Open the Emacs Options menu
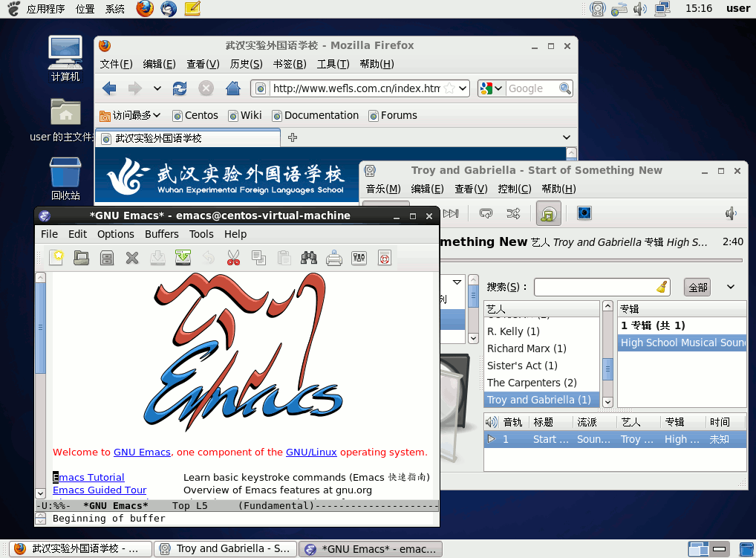 (116, 234)
